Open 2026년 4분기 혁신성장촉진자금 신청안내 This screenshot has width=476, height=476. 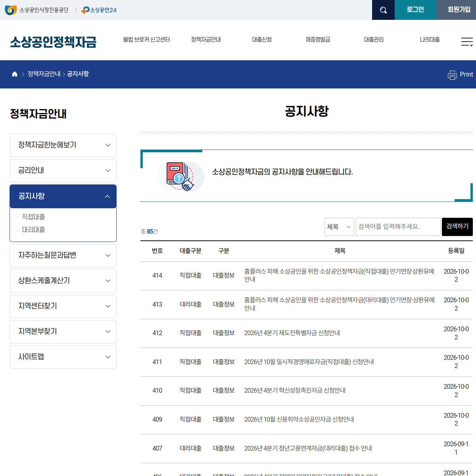pos(295,391)
